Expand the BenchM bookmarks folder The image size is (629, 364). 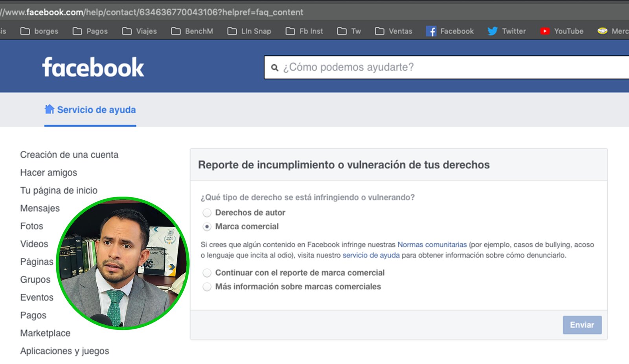tap(192, 31)
